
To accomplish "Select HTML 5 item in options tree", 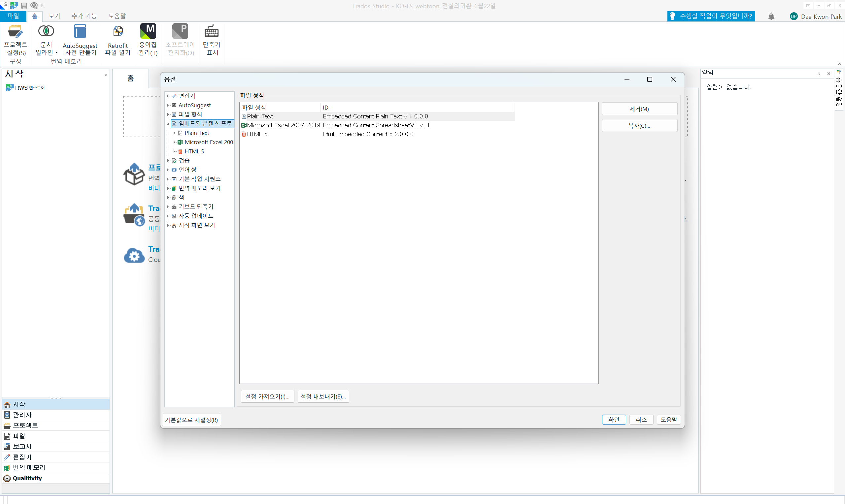I will tap(194, 151).
